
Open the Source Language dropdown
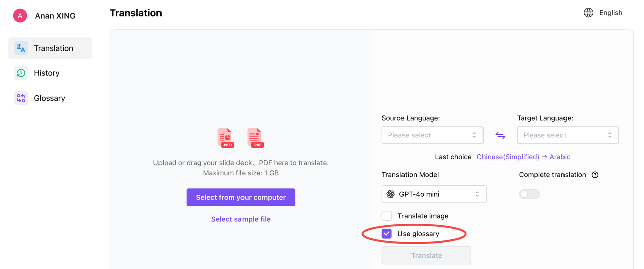point(433,135)
